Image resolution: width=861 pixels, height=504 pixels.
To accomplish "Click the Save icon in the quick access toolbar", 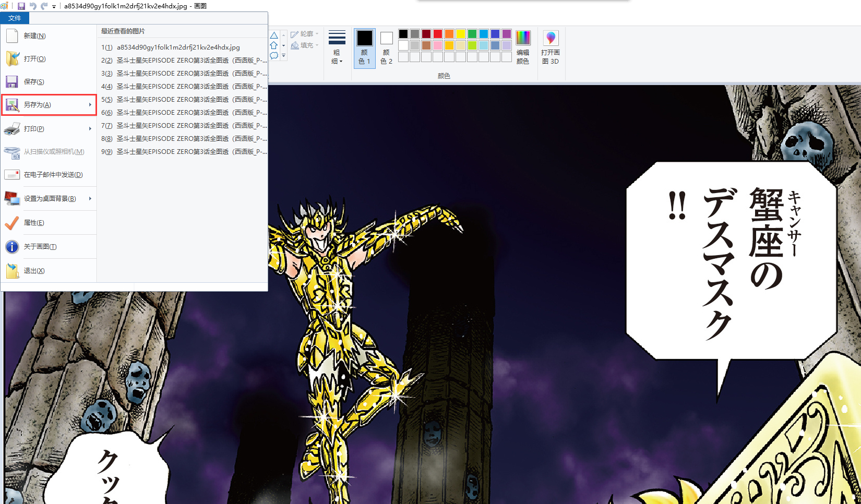I will click(21, 6).
